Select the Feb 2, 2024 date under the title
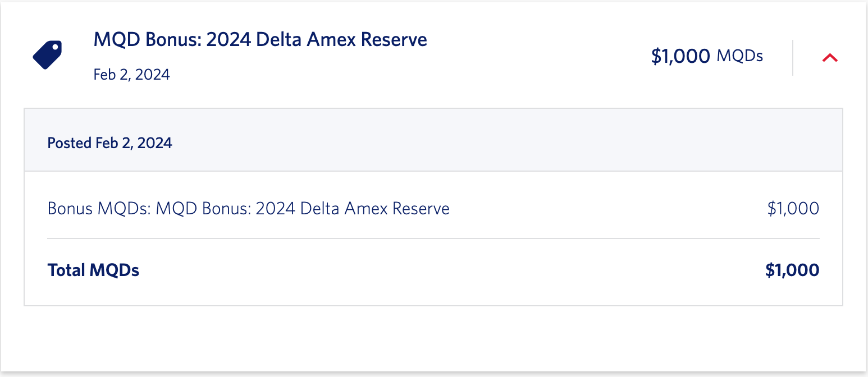The height and width of the screenshot is (377, 868). click(x=131, y=74)
